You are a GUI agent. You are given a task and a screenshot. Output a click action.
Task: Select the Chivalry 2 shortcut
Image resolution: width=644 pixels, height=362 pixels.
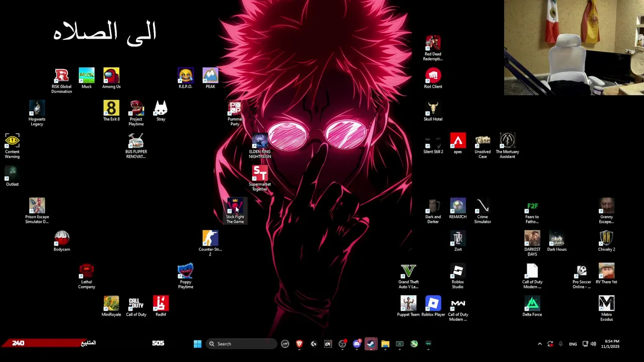point(606,241)
